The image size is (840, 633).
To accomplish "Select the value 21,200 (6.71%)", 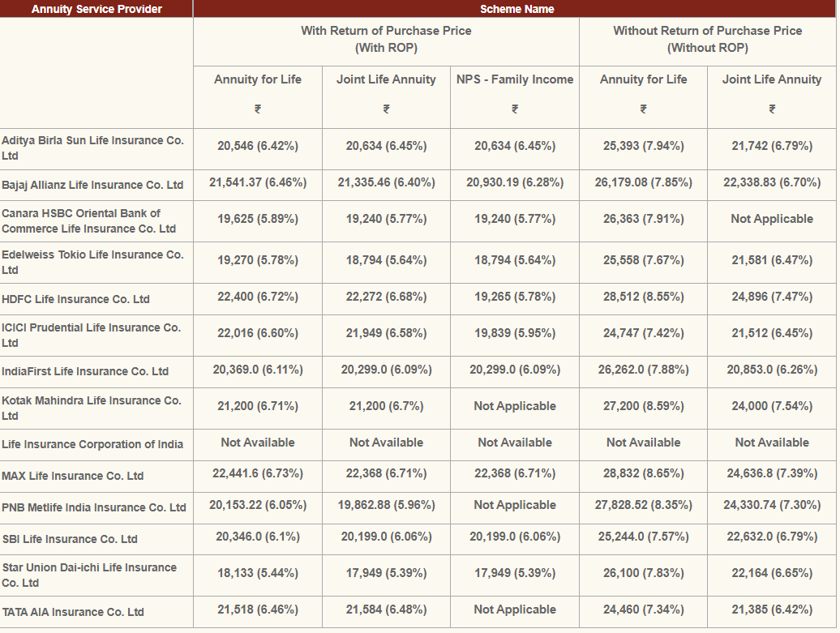I will (x=258, y=406).
